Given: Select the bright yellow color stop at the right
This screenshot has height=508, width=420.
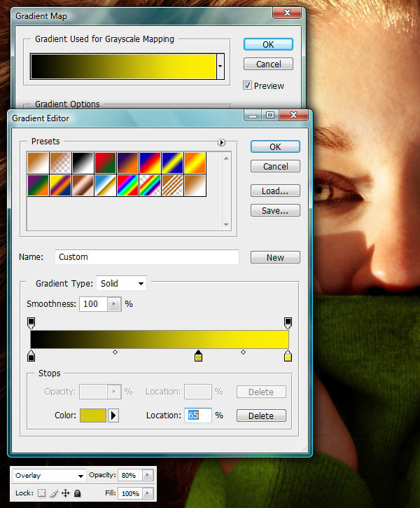Looking at the screenshot, I should click(x=288, y=355).
